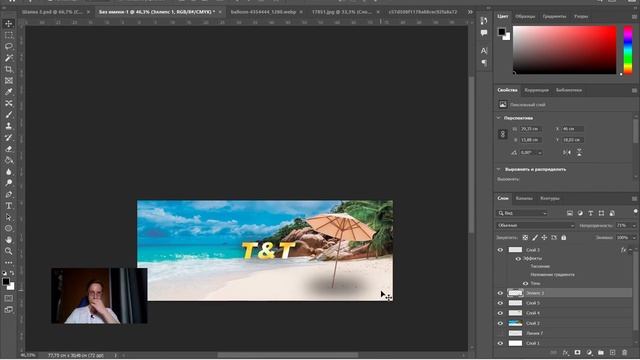Select the Move tool
The image size is (640, 360).
point(9,24)
